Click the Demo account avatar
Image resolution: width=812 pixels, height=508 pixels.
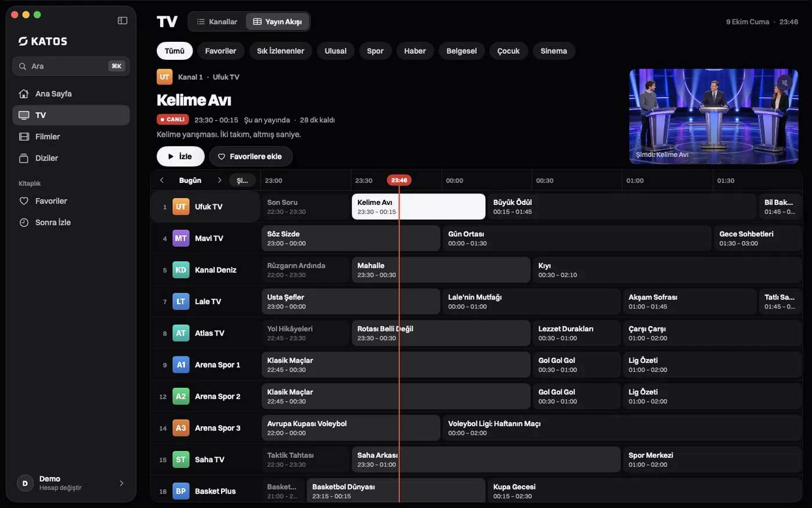click(25, 483)
